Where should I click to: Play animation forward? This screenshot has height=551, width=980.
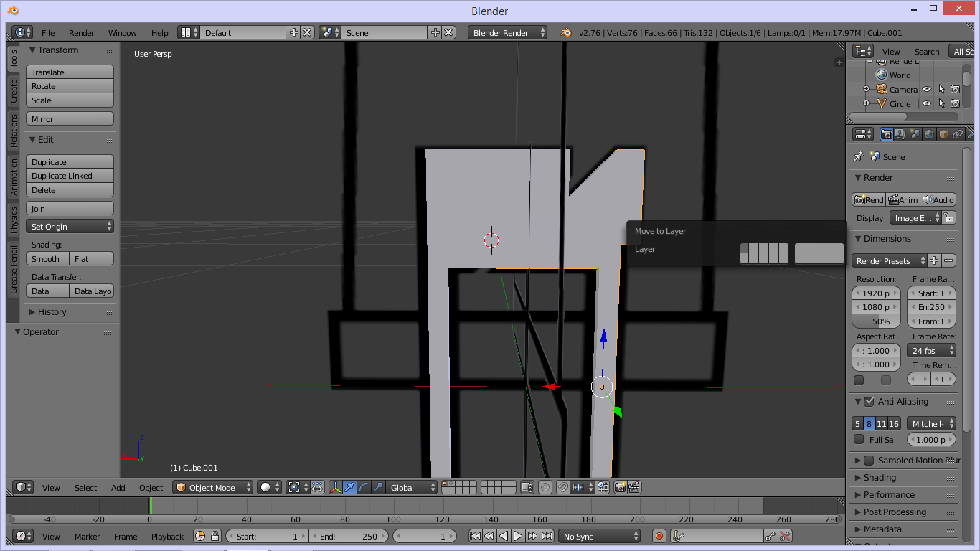tap(518, 536)
